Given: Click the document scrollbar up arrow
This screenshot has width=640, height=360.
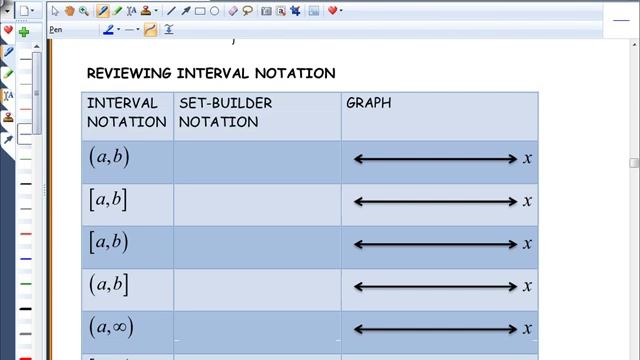Looking at the screenshot, I should tap(635, 44).
